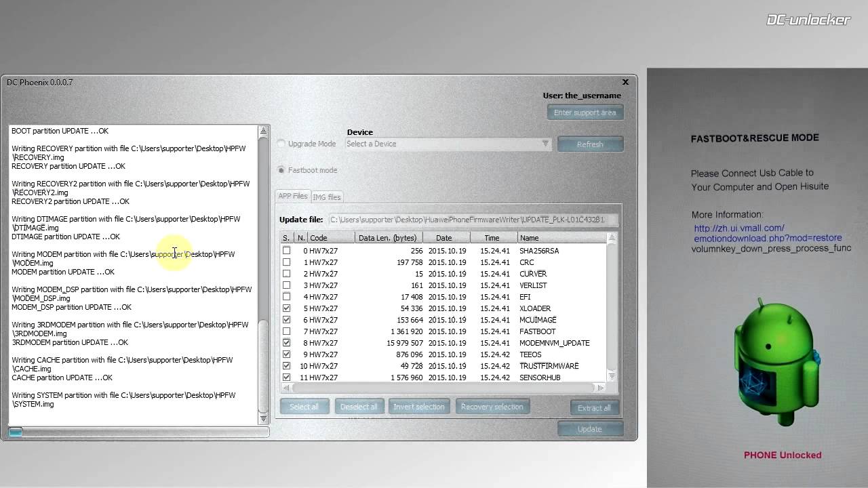Sort by the Date column header
868x488 pixels.
447,238
